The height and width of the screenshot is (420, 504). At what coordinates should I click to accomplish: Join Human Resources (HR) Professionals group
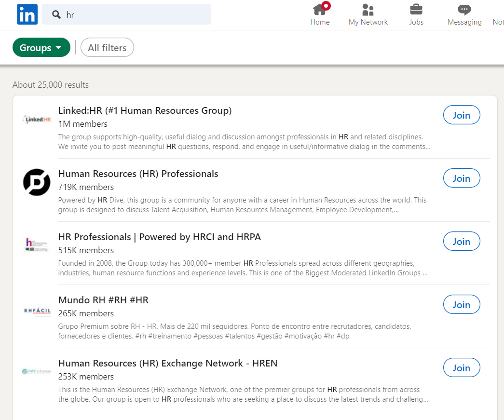click(x=462, y=178)
